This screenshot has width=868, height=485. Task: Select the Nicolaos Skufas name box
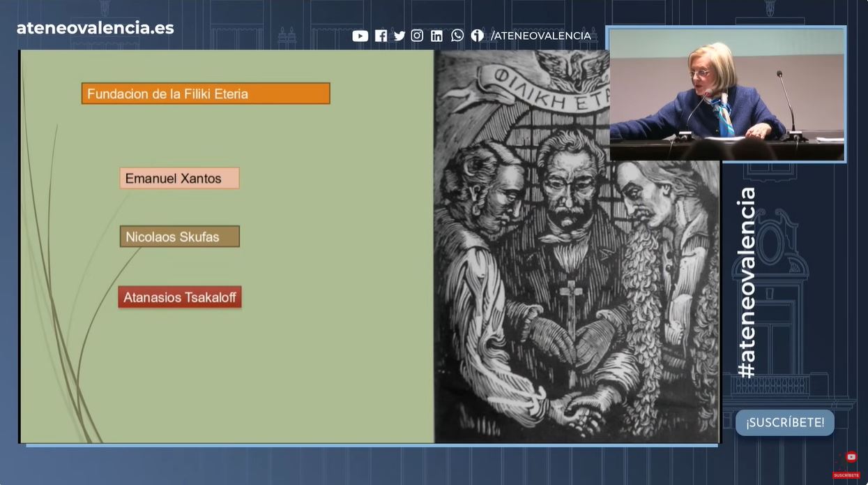(179, 237)
